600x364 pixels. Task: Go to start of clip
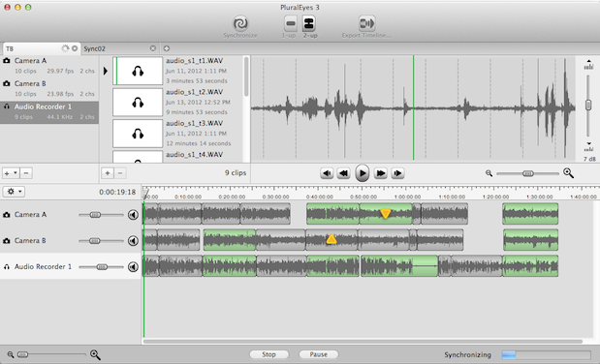[x=327, y=173]
